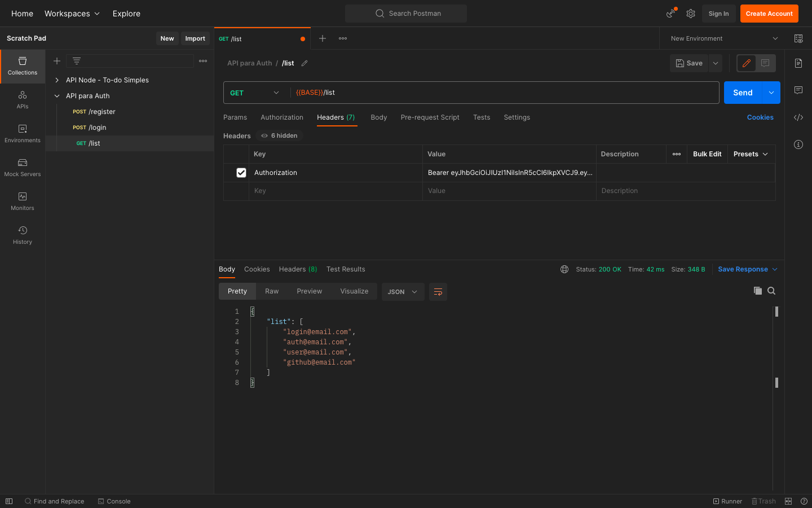
Task: Open tab options three-dot menu
Action: (x=343, y=38)
